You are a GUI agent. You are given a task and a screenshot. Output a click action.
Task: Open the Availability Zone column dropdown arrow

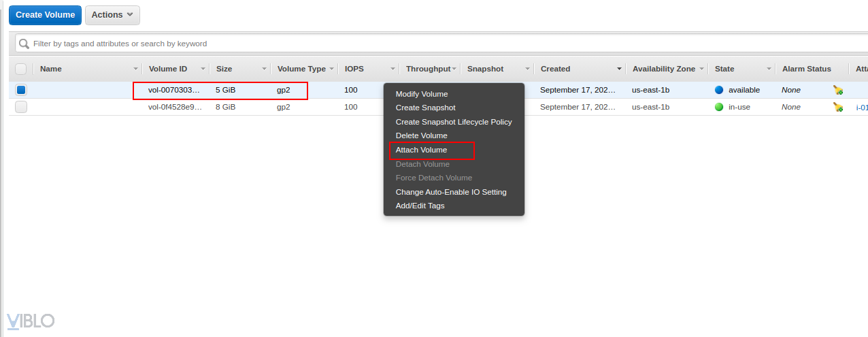tap(701, 69)
